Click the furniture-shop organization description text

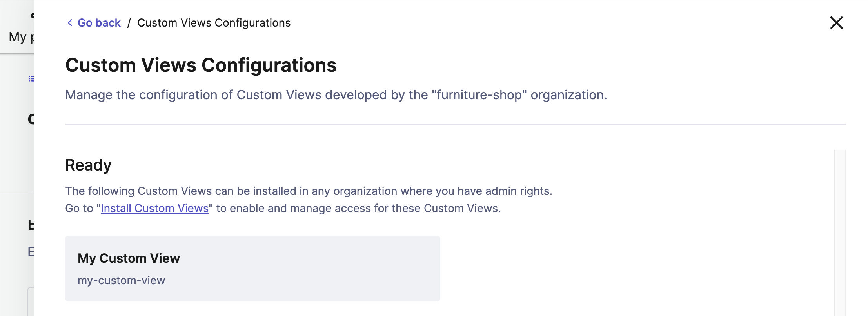click(x=336, y=95)
